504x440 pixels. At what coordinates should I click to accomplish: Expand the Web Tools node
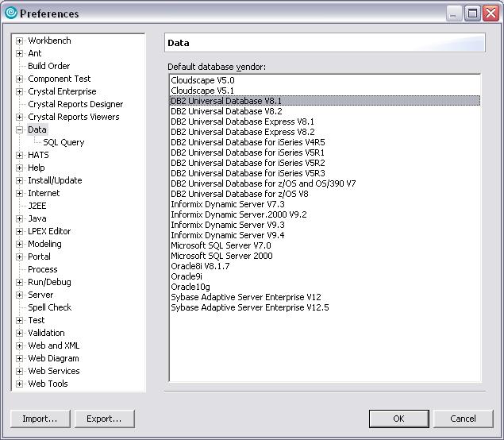[x=19, y=384]
